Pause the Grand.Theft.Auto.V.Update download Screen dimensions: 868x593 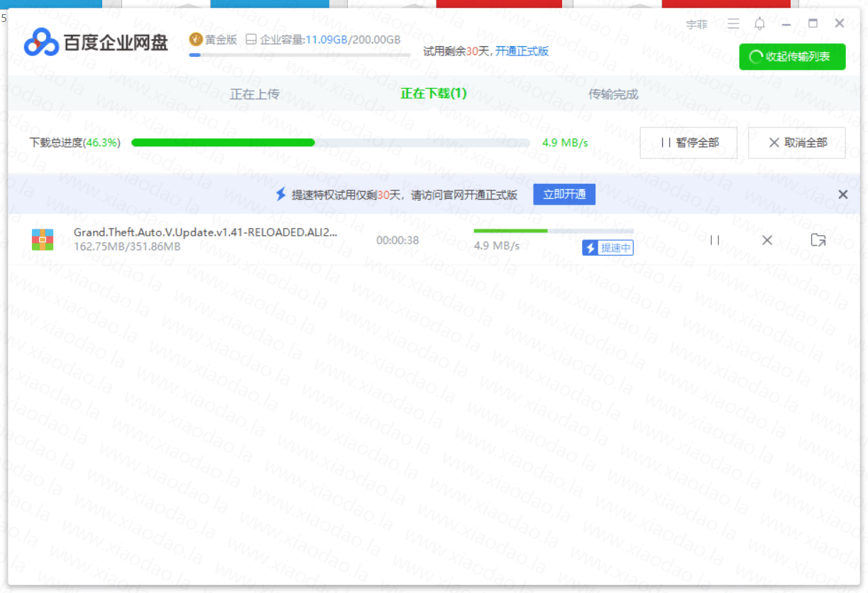pyautogui.click(x=715, y=240)
